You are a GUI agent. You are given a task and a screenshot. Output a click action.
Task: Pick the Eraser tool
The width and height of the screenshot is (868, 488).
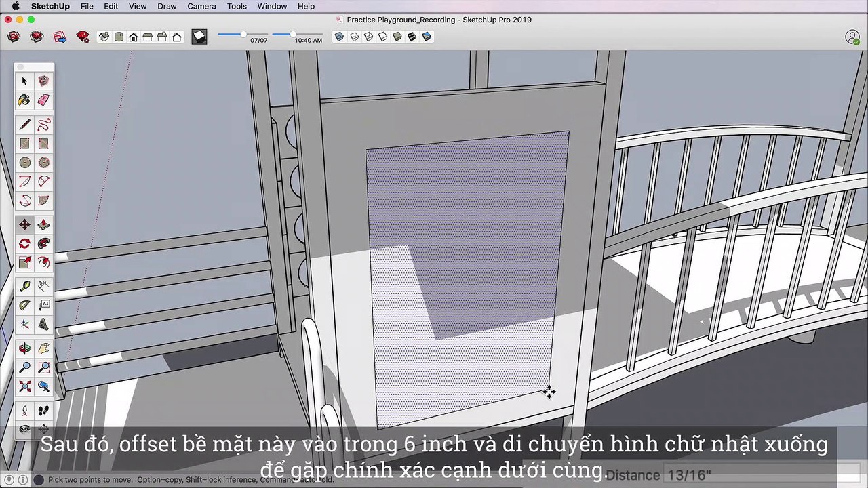(43, 100)
